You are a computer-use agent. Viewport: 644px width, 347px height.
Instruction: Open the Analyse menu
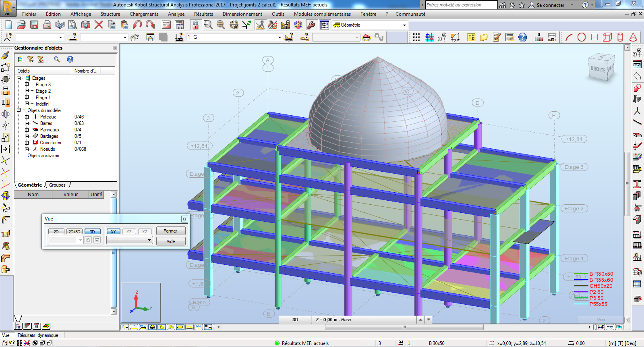coord(176,14)
